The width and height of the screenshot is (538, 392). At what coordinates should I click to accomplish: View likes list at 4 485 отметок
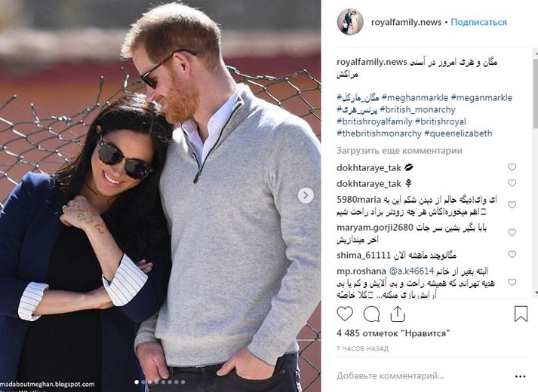point(393,333)
